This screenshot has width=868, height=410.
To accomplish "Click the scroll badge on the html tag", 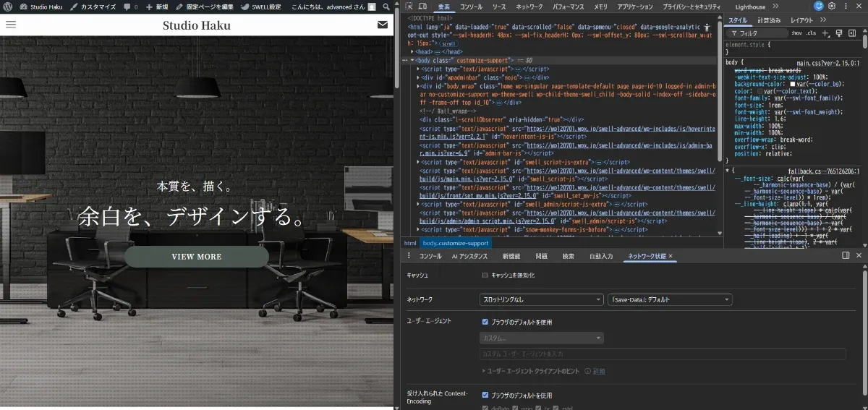I will [448, 43].
